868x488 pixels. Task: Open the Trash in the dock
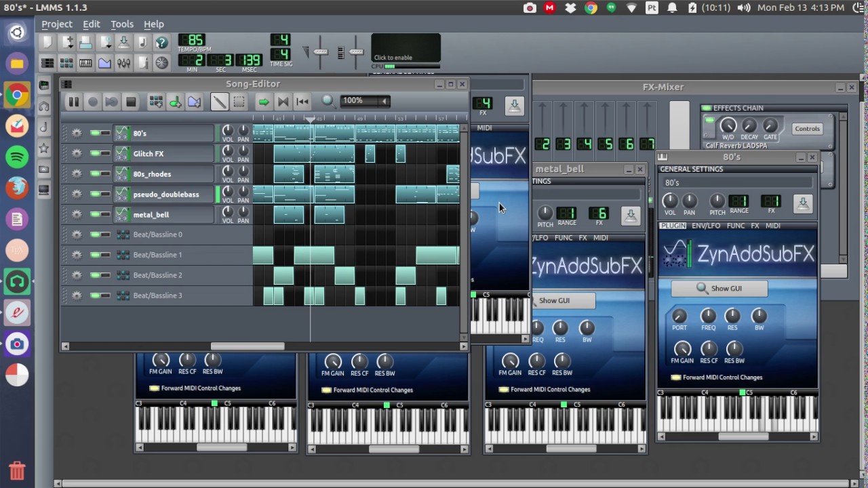(17, 470)
